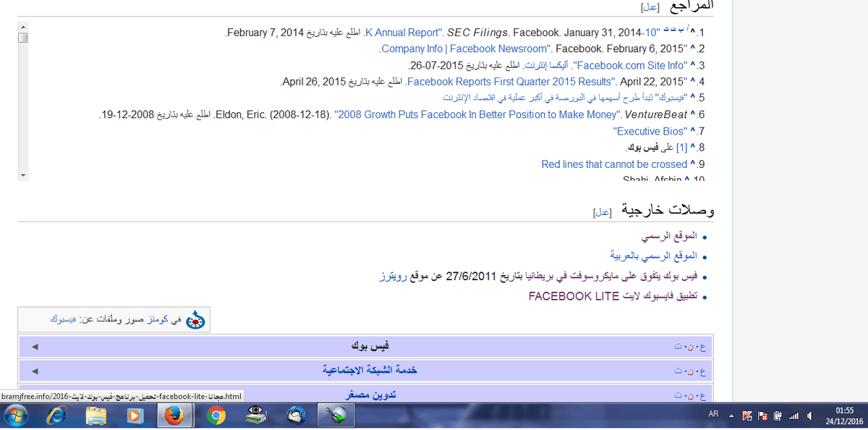Open the K Annual Report reference link
The width and height of the screenshot is (868, 430).
pos(402,33)
